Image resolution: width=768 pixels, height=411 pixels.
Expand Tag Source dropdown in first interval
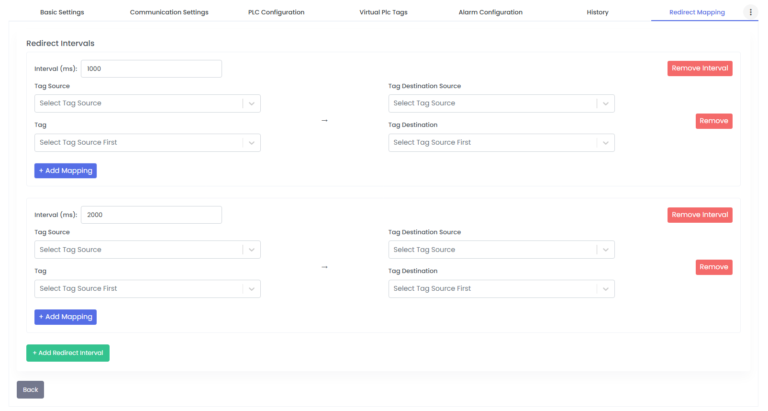click(x=147, y=103)
